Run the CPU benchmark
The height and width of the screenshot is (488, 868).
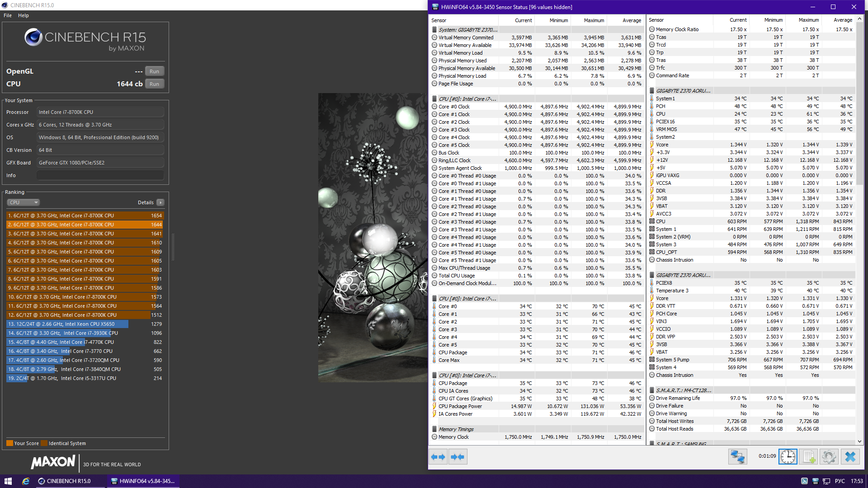click(x=154, y=84)
